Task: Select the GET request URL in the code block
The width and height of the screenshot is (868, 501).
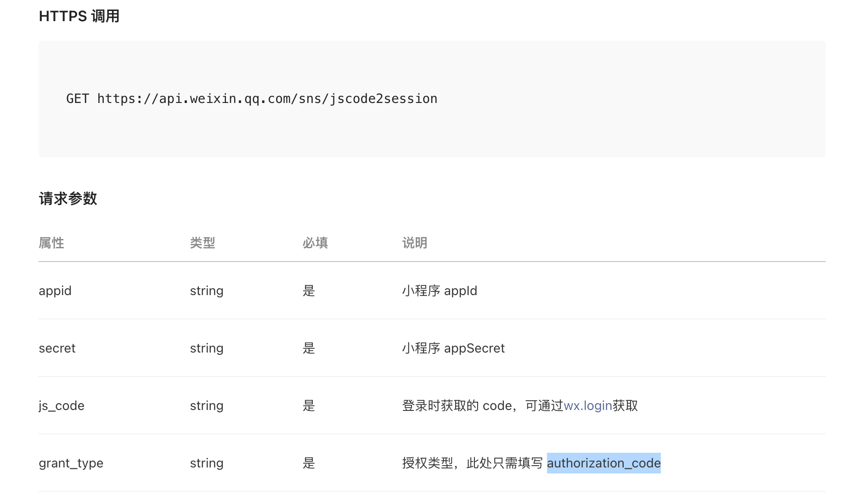Action: tap(252, 98)
